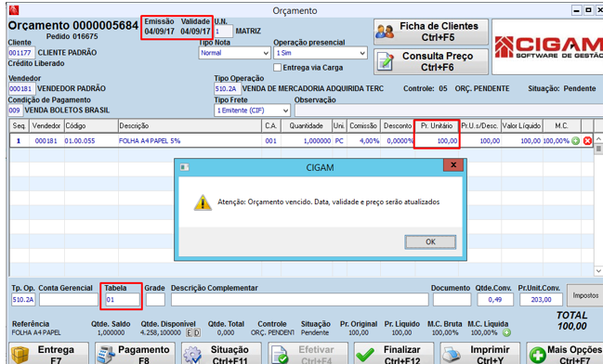Click the Finalizar green checkmark icon

[x=365, y=355]
